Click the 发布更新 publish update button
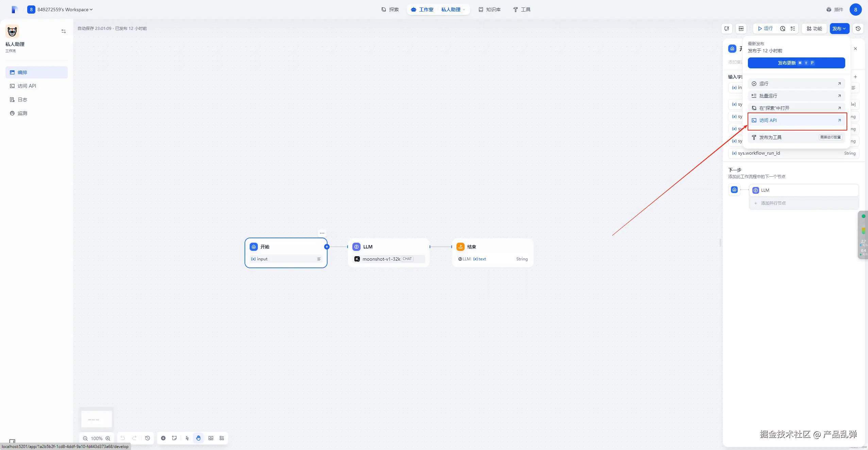The width and height of the screenshot is (868, 450). (x=796, y=63)
